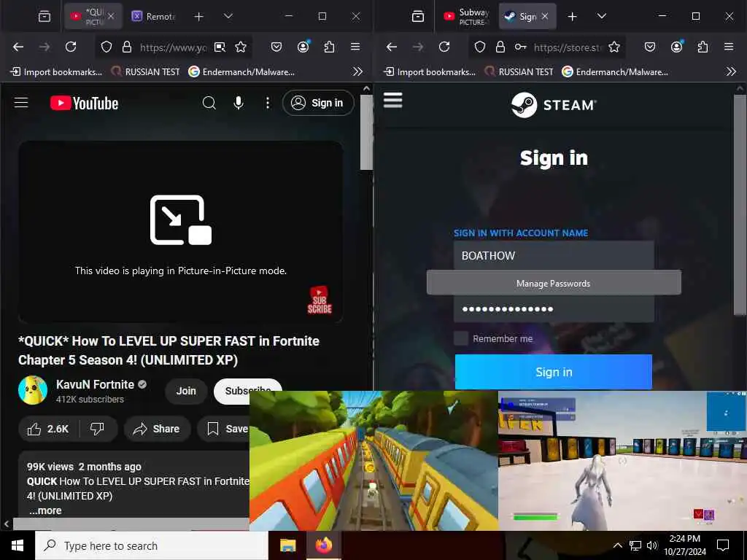
Task: Join KavuN Fortnite channel membership
Action: click(186, 391)
